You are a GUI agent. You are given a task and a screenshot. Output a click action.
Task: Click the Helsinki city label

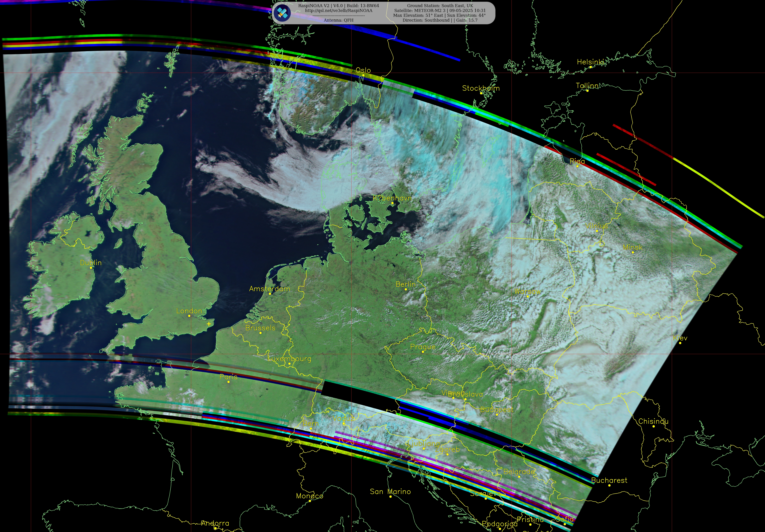pyautogui.click(x=590, y=62)
